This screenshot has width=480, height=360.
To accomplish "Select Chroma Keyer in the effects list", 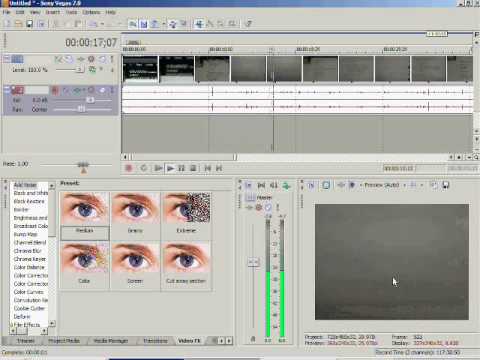I will (30, 259).
